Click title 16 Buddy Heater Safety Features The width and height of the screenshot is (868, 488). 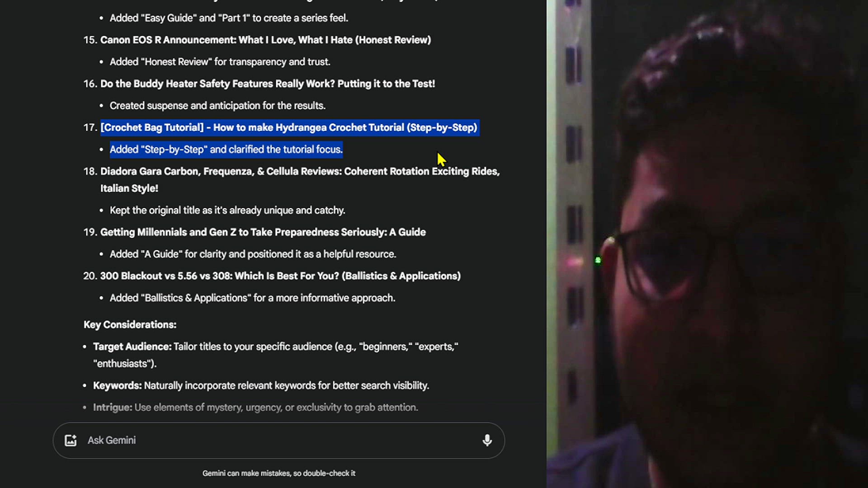coord(268,84)
